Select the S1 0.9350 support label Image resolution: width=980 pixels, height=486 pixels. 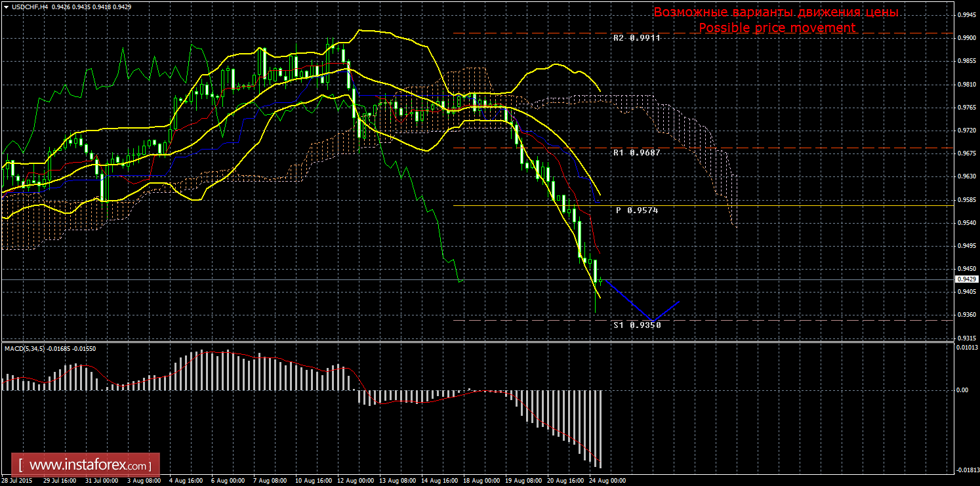[x=636, y=325]
